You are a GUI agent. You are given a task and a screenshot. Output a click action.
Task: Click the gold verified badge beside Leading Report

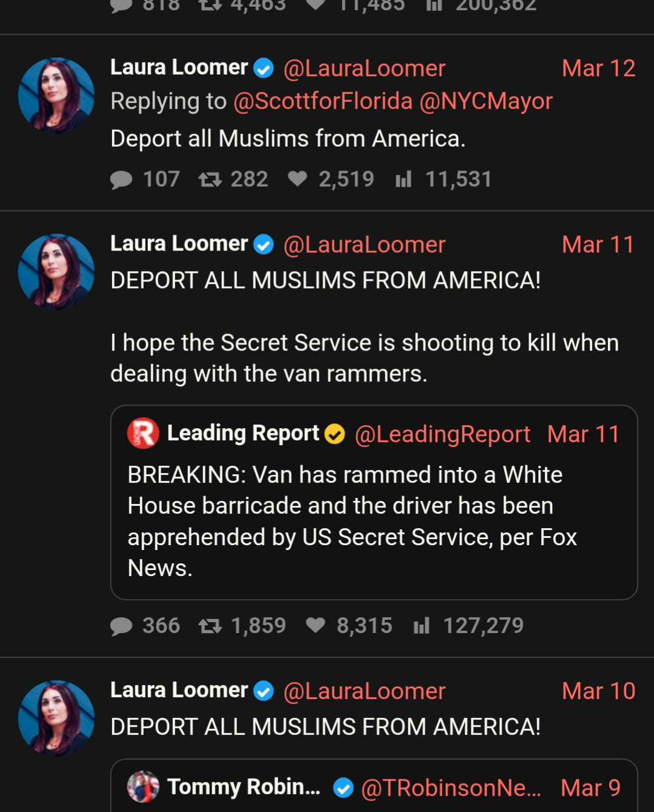coord(335,434)
